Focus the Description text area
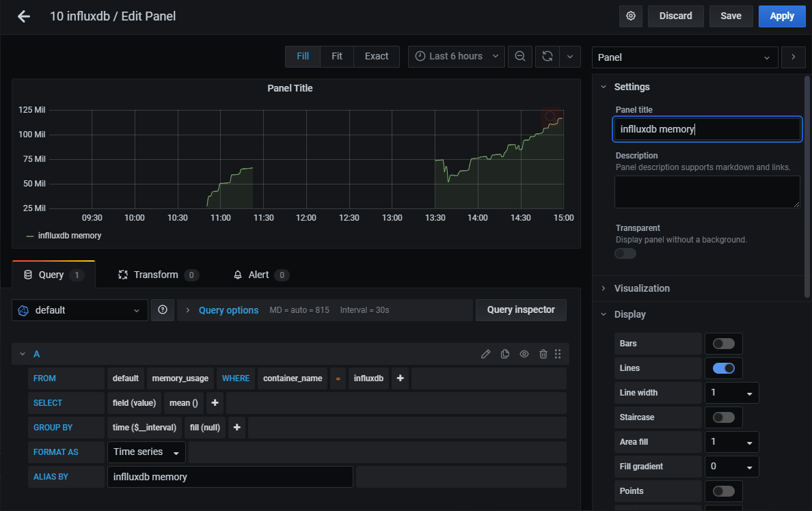This screenshot has height=511, width=812. [707, 192]
